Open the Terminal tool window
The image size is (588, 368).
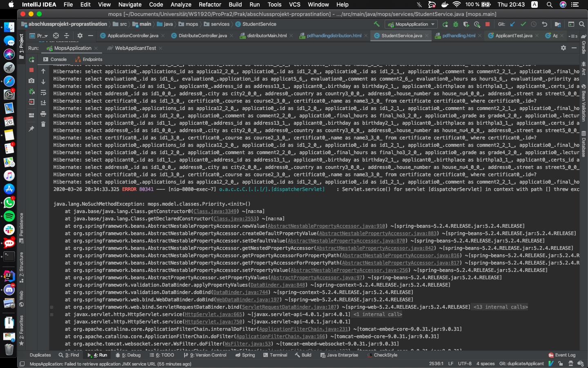click(275, 355)
